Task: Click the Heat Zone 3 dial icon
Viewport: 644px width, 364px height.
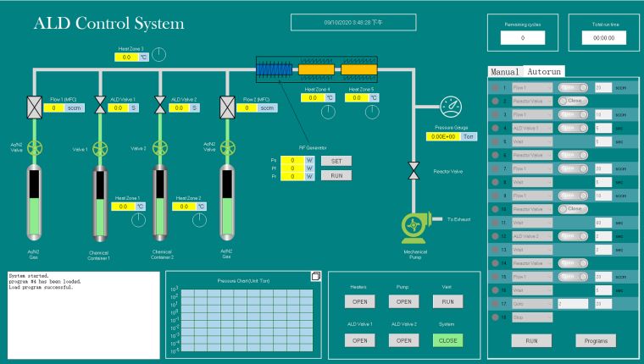Action: (160, 56)
